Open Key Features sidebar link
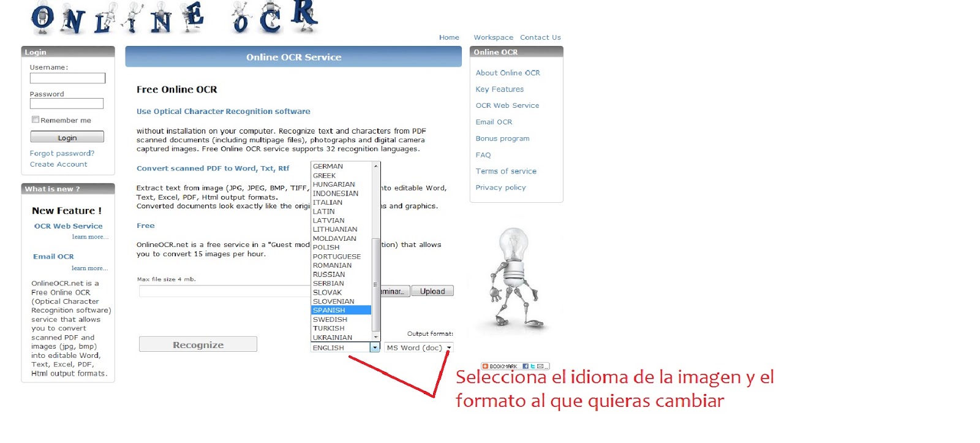980x443 pixels. 499,89
